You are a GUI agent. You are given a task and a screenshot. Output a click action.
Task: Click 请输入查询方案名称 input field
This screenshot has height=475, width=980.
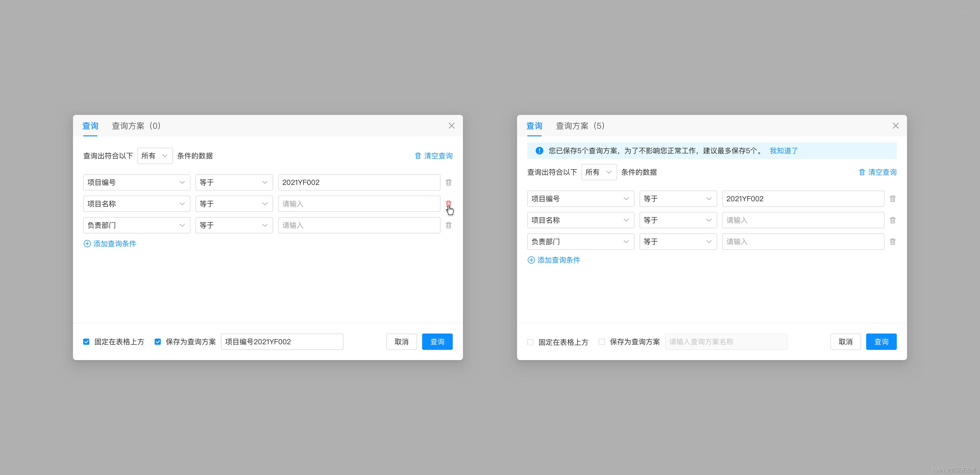click(726, 342)
